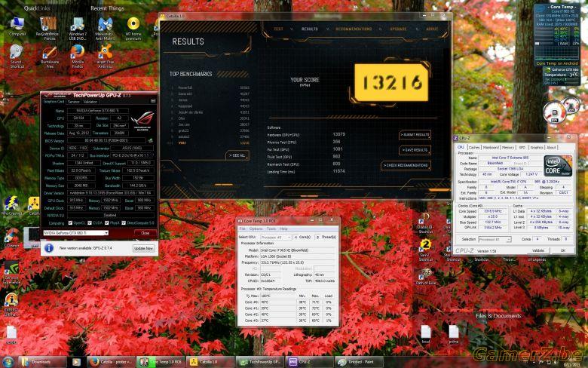Click the OK button in CPU-Z
The height and width of the screenshot is (368, 588).
click(x=562, y=250)
